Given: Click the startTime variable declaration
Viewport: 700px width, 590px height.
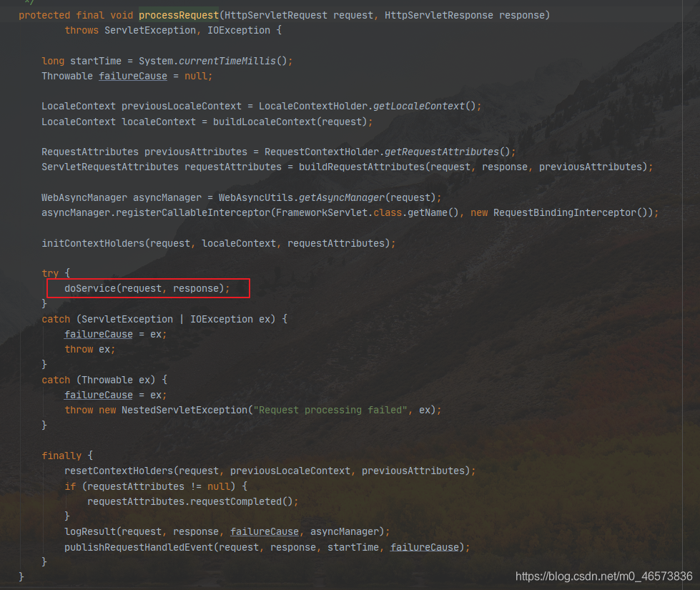Looking at the screenshot, I should click(x=96, y=61).
